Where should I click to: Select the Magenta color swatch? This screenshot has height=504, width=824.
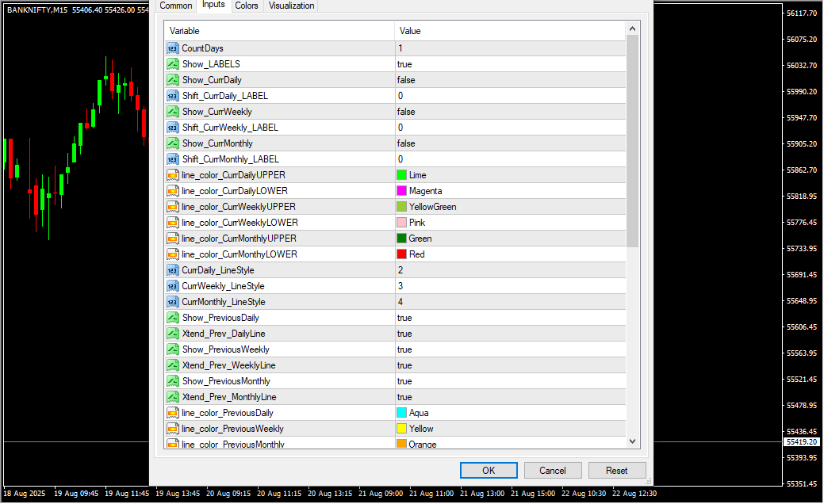402,191
